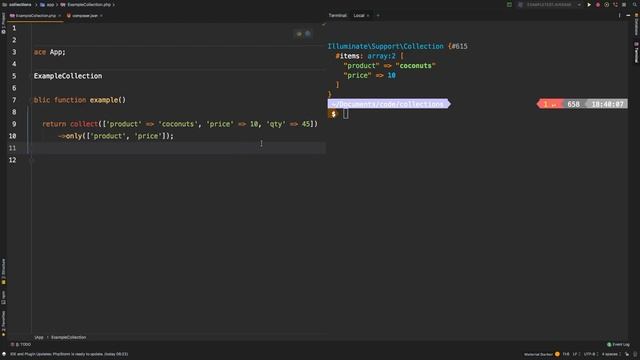The height and width of the screenshot is (360, 640).
Task: Place cursor on empty line 11 in editor
Action: (178, 148)
